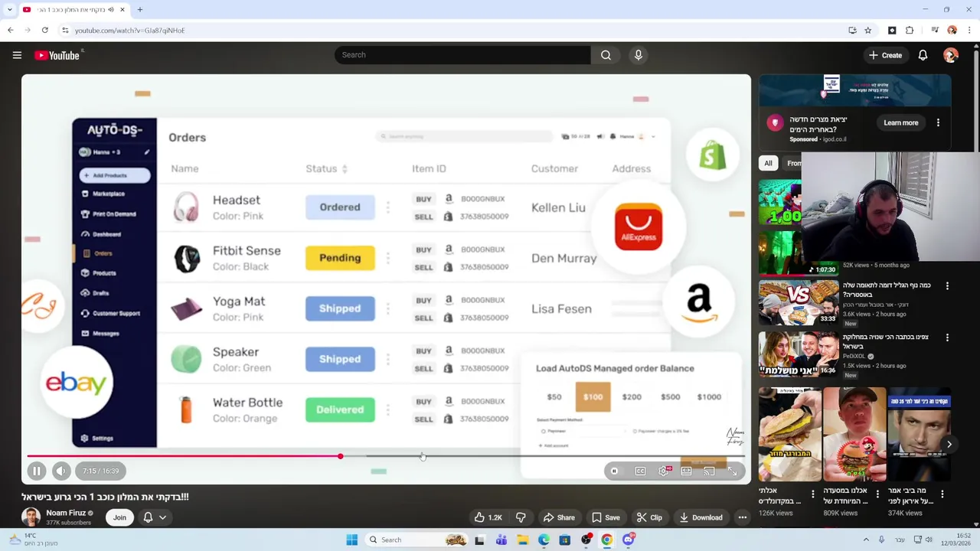Screen dimensions: 980x551
Task: Open Chrome extensions puzzle icon
Action: [910, 31]
